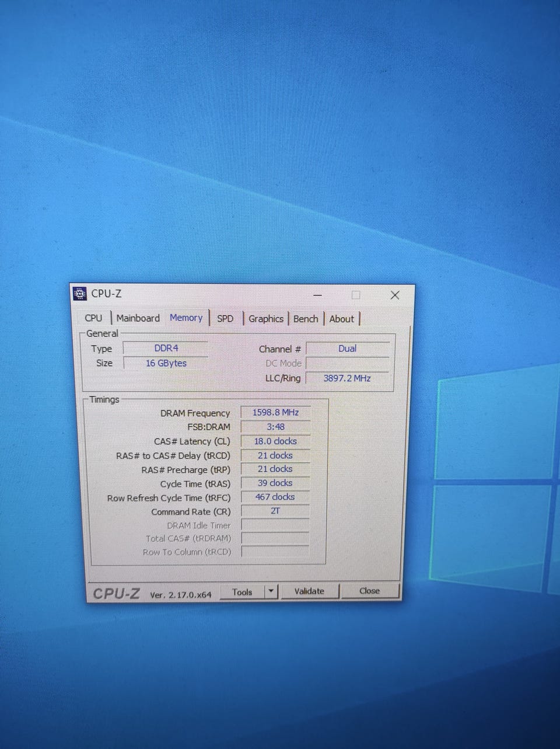The width and height of the screenshot is (560, 749).
Task: Switch to the Mainboard tab
Action: [138, 318]
